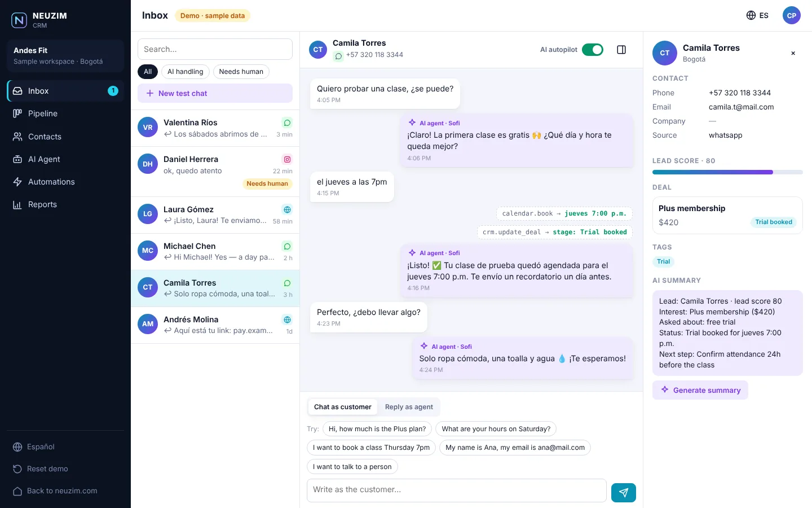Click the Generate summary button
This screenshot has width=812, height=508.
click(x=700, y=390)
